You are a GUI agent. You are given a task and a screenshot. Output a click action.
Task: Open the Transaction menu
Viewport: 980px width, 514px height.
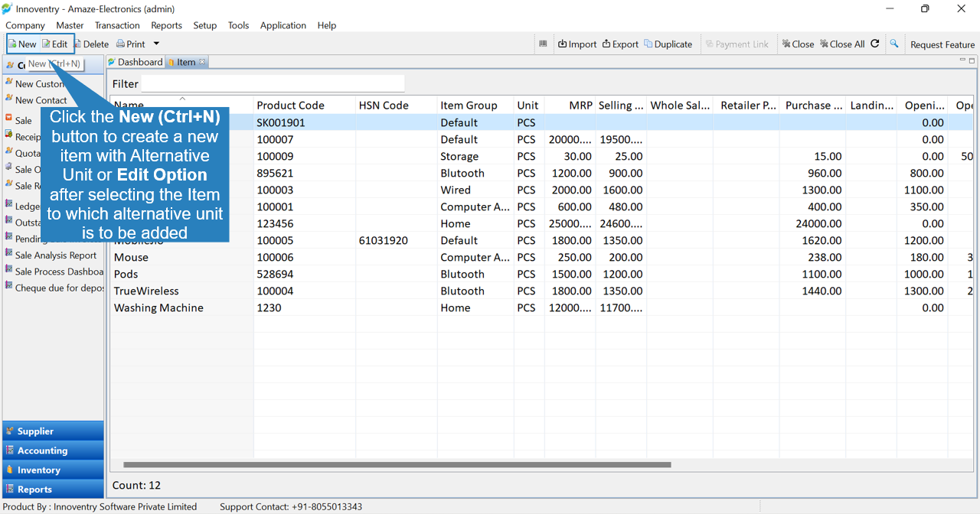[x=117, y=25]
